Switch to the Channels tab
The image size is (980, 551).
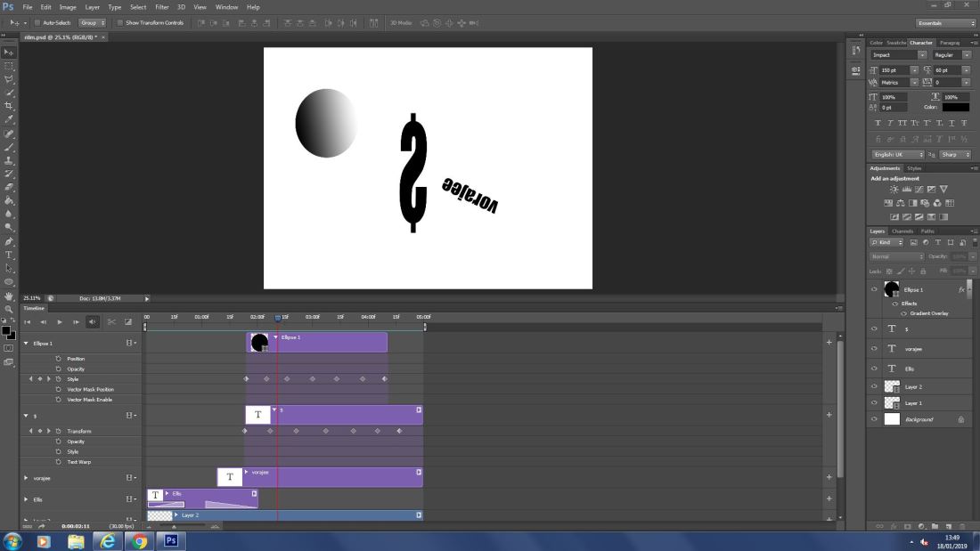point(904,231)
